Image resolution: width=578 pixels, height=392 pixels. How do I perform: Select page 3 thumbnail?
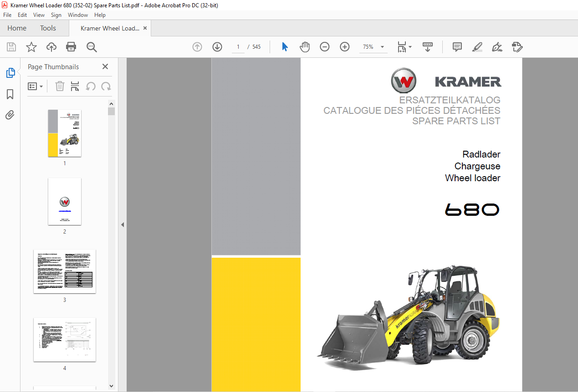pos(65,271)
